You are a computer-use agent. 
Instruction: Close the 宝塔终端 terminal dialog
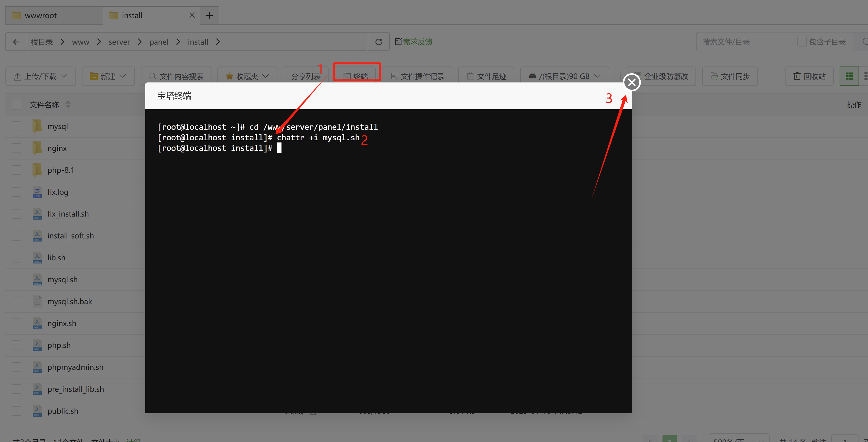(632, 82)
